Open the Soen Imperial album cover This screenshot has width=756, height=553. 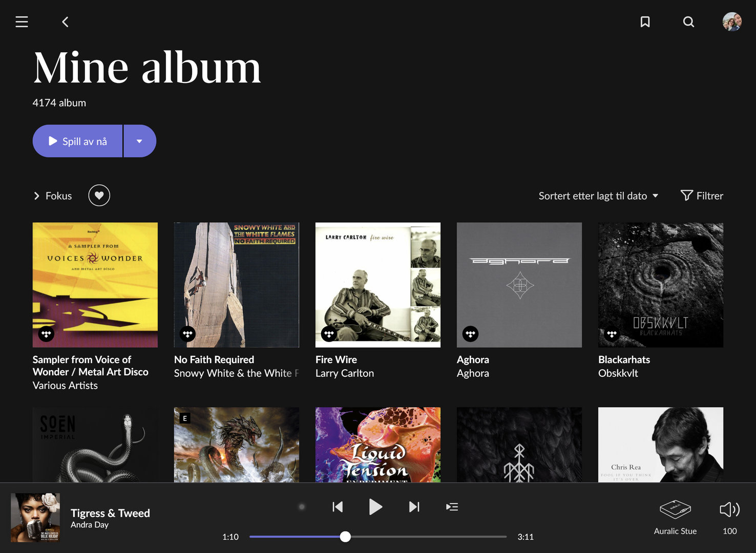(x=95, y=444)
